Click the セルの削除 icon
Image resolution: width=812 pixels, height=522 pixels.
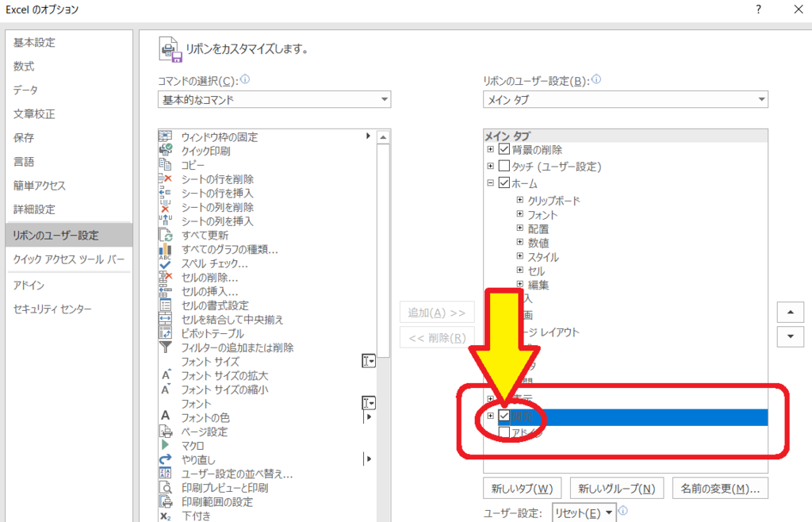tap(165, 277)
